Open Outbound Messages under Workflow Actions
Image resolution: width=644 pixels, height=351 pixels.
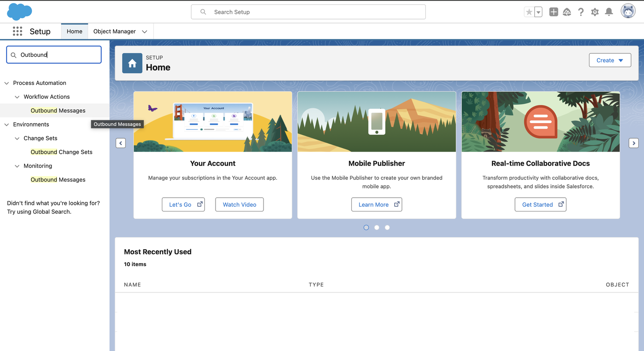(58, 110)
